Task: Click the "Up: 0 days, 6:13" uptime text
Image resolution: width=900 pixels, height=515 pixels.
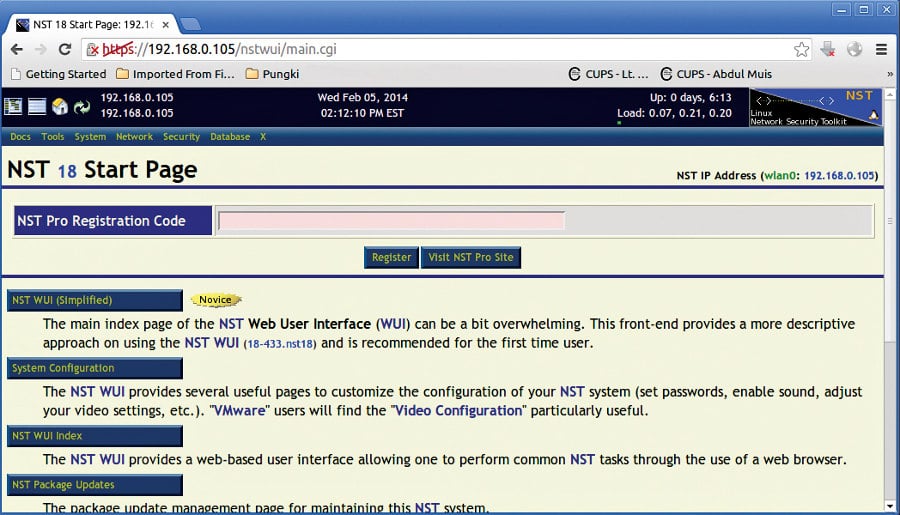Action: [690, 98]
